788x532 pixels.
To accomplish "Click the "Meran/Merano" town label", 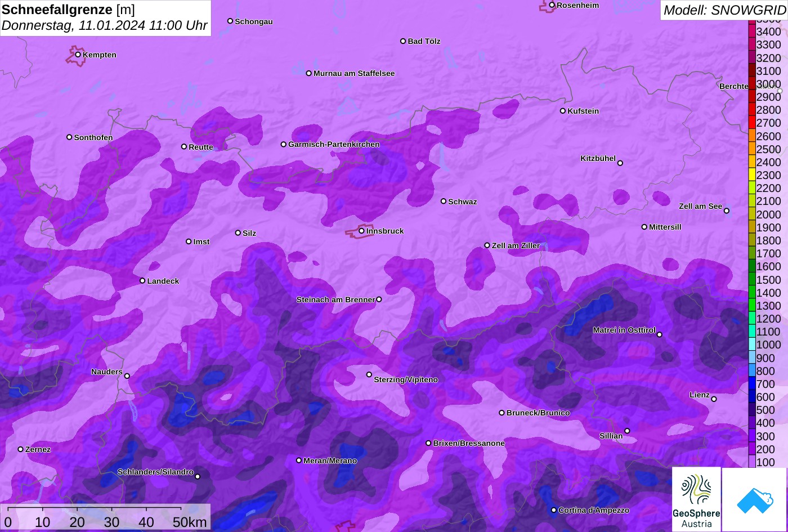I will 330,461.
